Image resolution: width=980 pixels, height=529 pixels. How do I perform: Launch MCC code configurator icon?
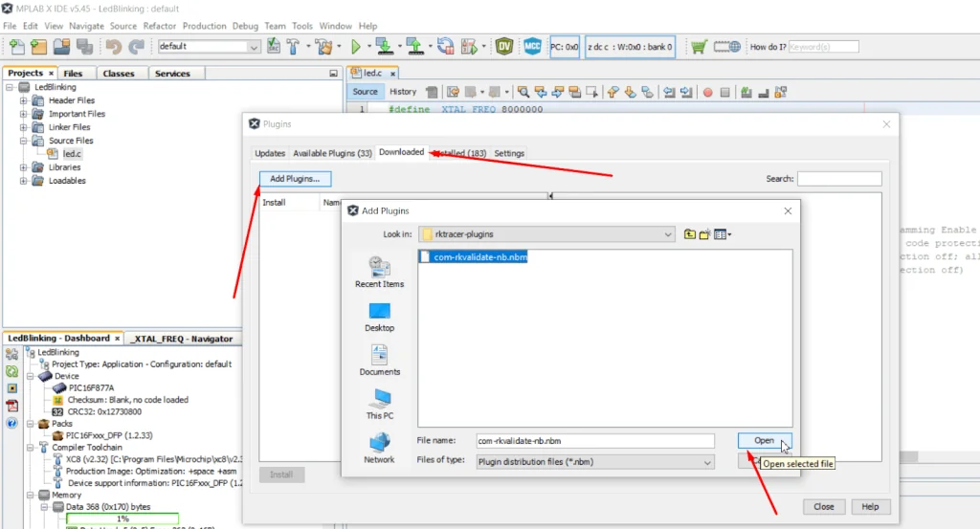(532, 46)
